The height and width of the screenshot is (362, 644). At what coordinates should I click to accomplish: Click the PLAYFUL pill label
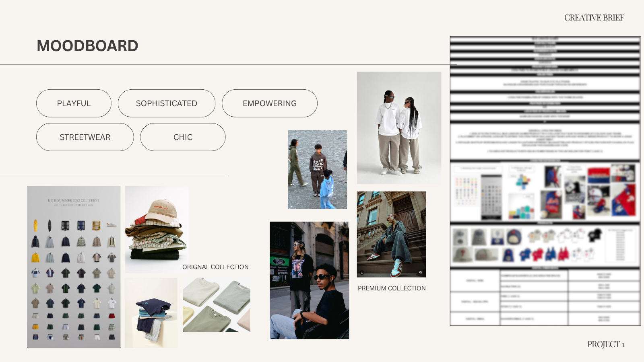[x=74, y=103]
